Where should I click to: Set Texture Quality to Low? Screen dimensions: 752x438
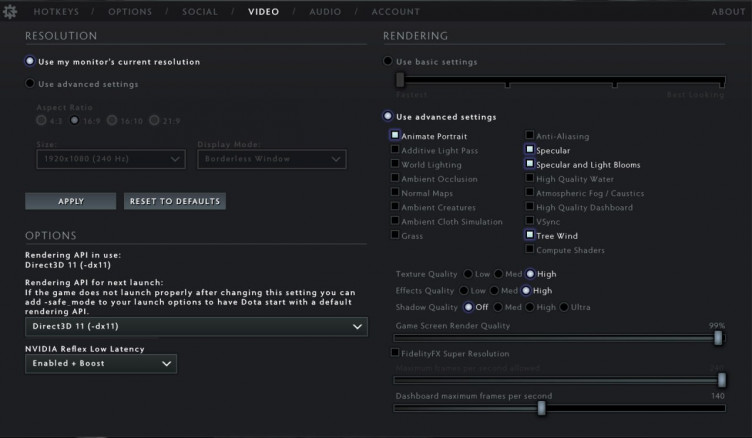click(x=468, y=274)
